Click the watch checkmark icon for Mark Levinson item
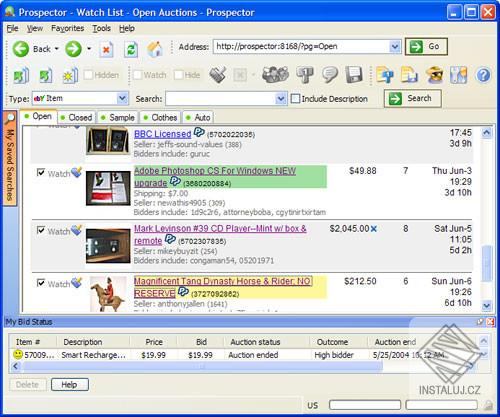This screenshot has height=417, width=500. click(76, 230)
